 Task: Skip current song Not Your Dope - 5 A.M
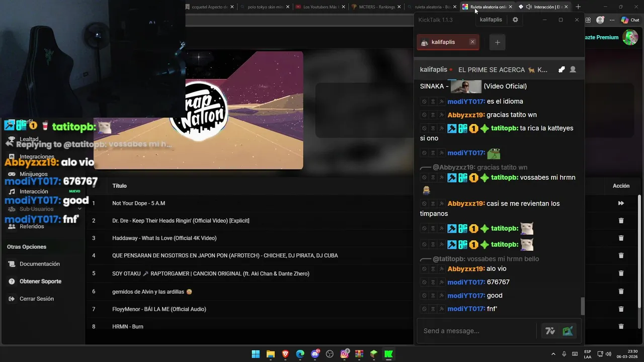[x=621, y=203]
